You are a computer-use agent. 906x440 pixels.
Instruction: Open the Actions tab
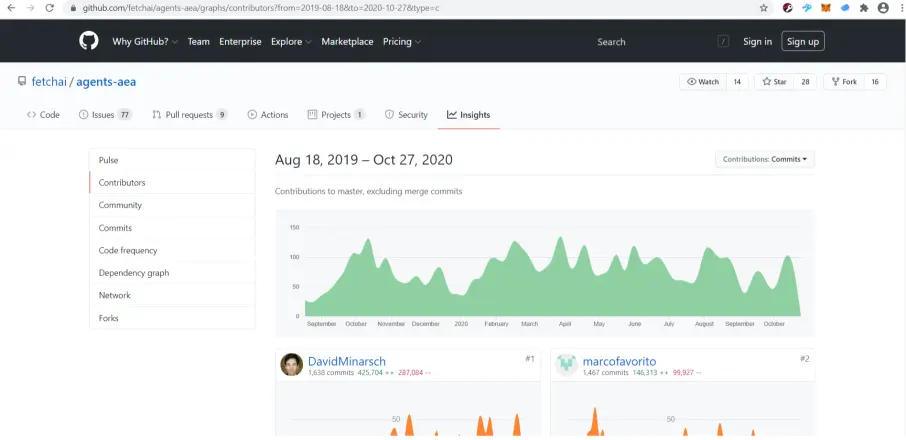(x=268, y=115)
